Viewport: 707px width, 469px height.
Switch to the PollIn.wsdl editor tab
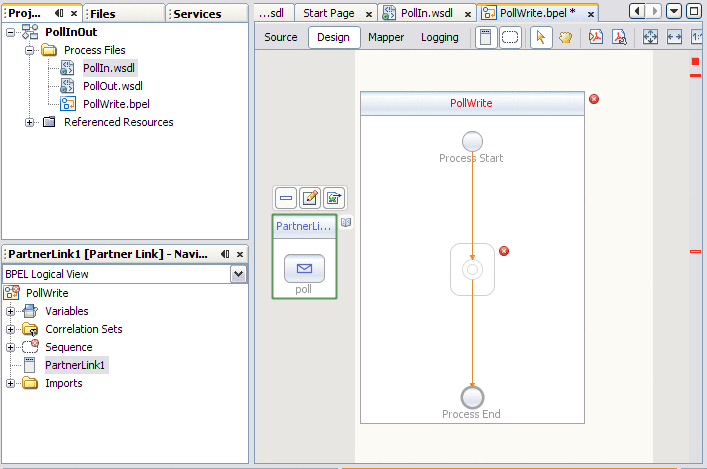tap(427, 14)
